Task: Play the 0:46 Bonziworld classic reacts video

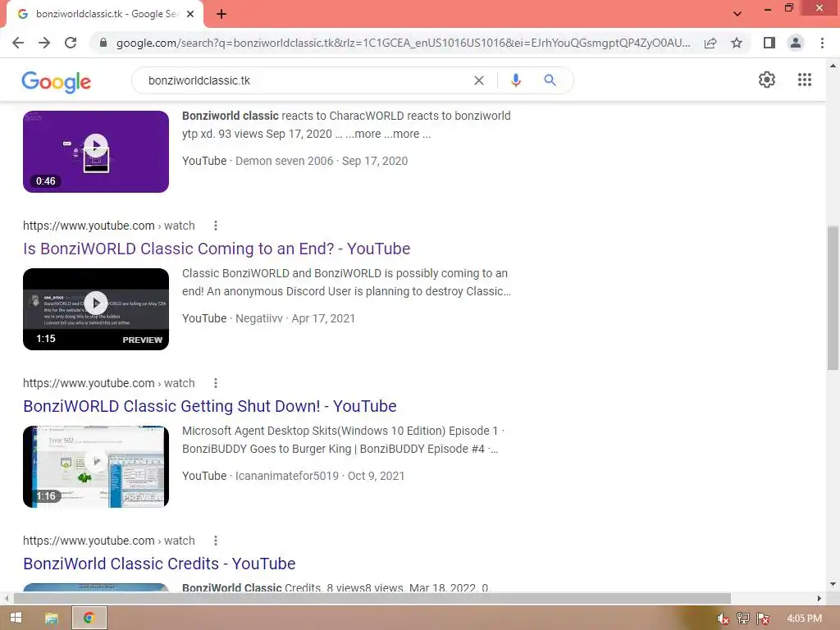Action: 96,152
